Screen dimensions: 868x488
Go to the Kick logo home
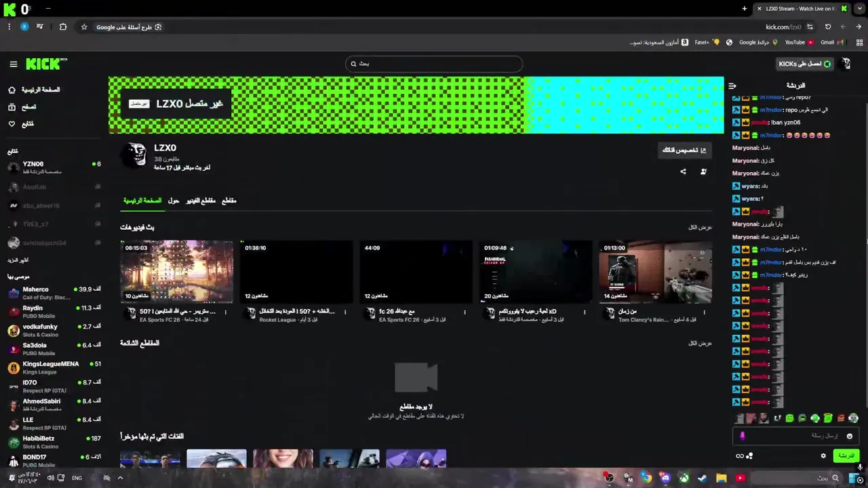tap(46, 64)
